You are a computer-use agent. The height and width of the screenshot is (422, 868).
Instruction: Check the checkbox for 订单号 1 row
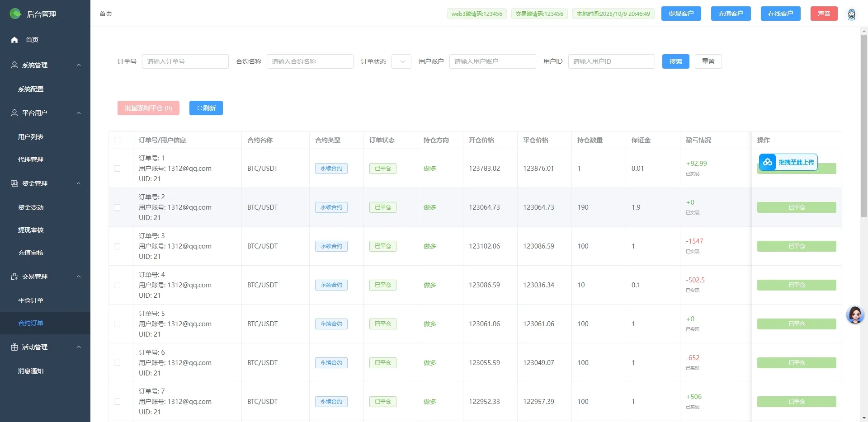tap(117, 169)
